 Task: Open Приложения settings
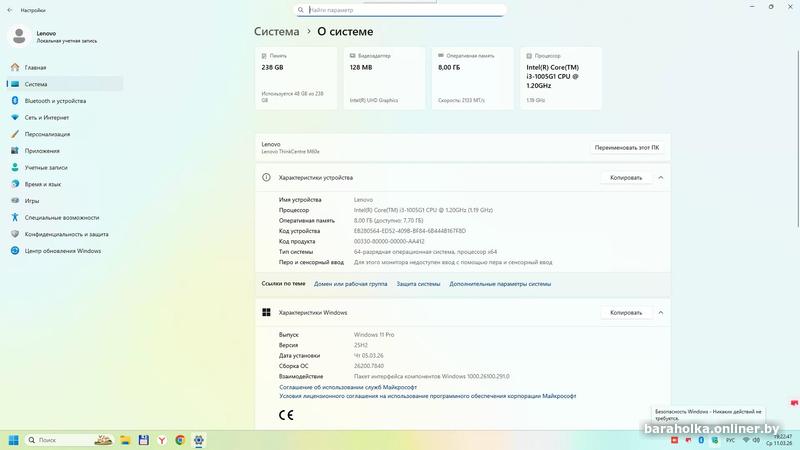pyautogui.click(x=65, y=151)
